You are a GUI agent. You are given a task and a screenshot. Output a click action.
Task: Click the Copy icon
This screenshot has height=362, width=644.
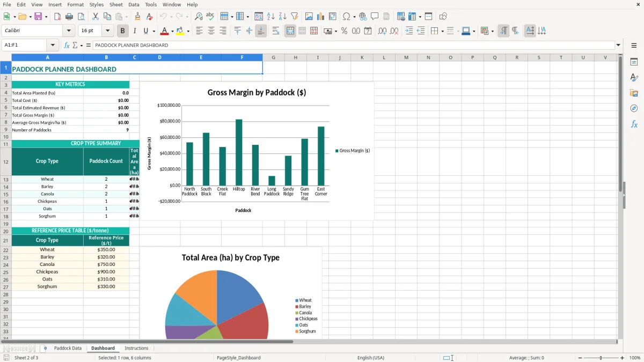point(107,17)
